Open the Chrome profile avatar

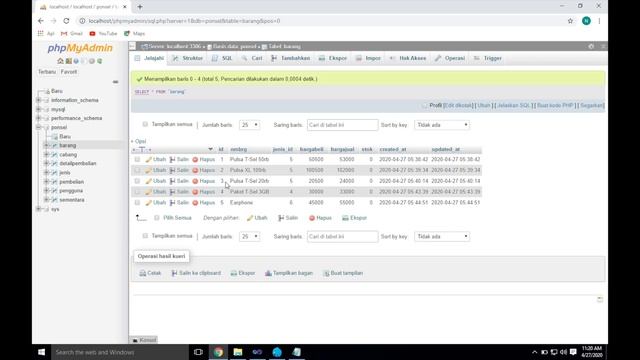pos(586,21)
